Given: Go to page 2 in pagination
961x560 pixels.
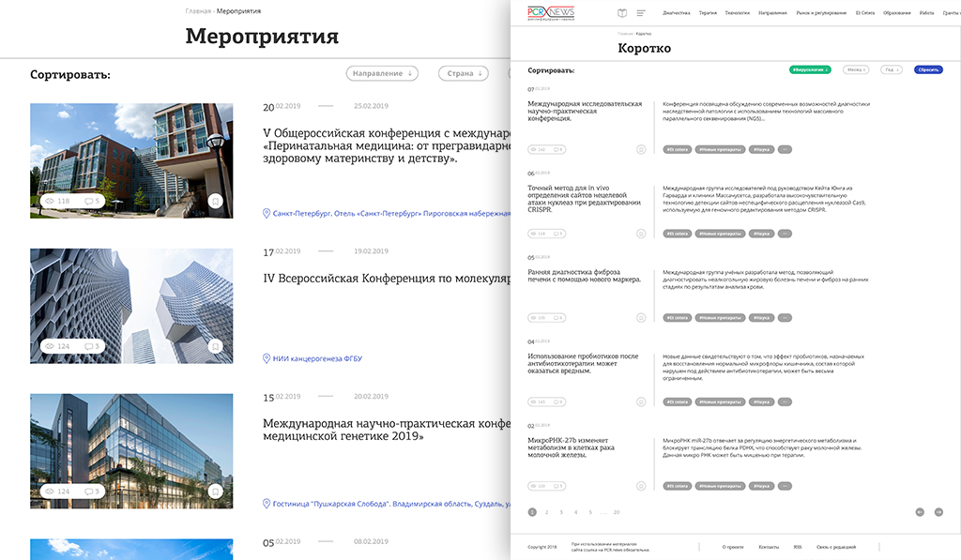Looking at the screenshot, I should pyautogui.click(x=546, y=512).
